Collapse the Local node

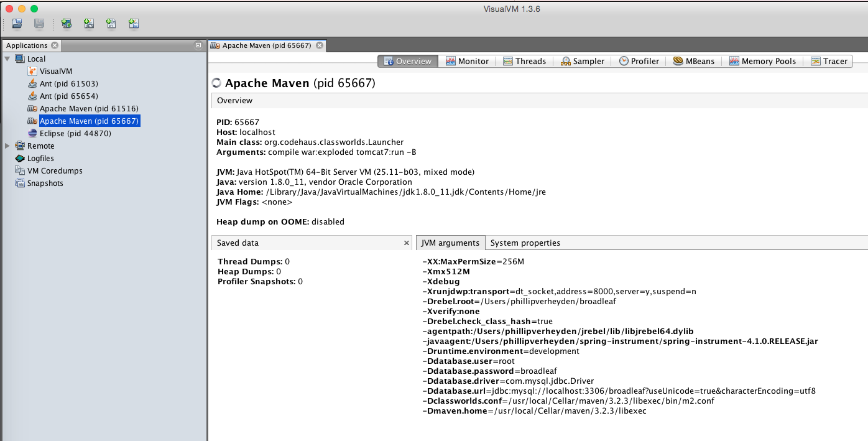pos(7,58)
